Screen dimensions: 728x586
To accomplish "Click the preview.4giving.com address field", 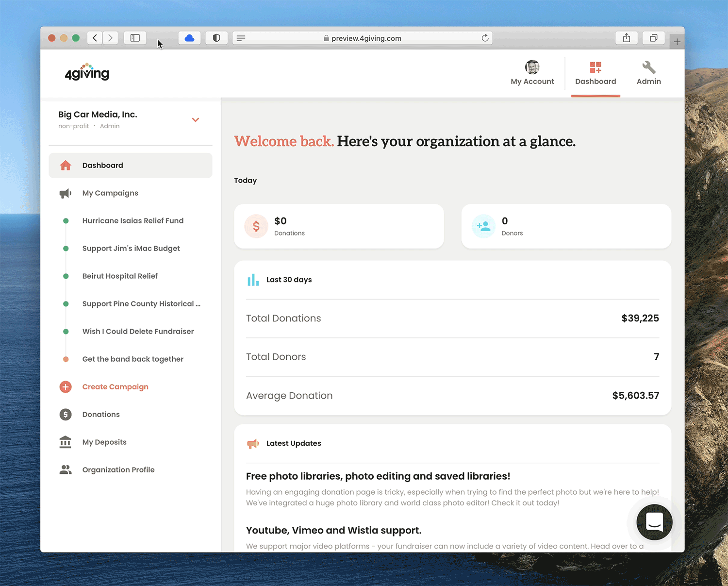I will [x=363, y=38].
